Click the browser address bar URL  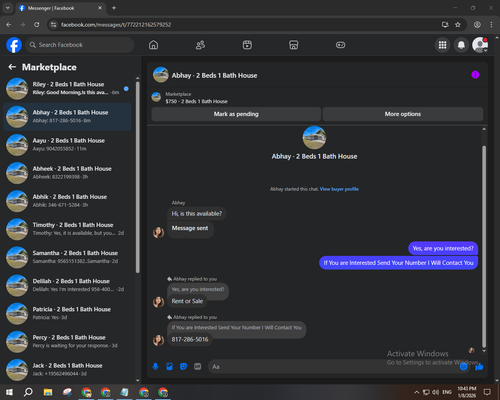116,25
